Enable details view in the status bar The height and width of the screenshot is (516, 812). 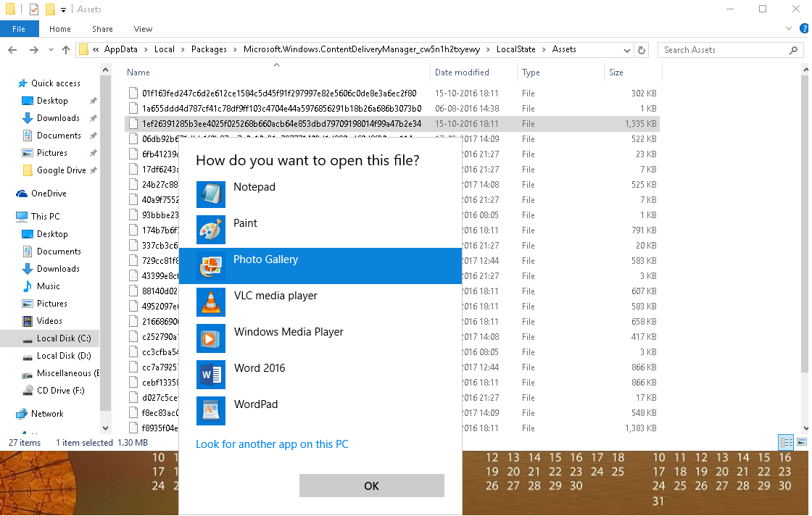click(786, 442)
